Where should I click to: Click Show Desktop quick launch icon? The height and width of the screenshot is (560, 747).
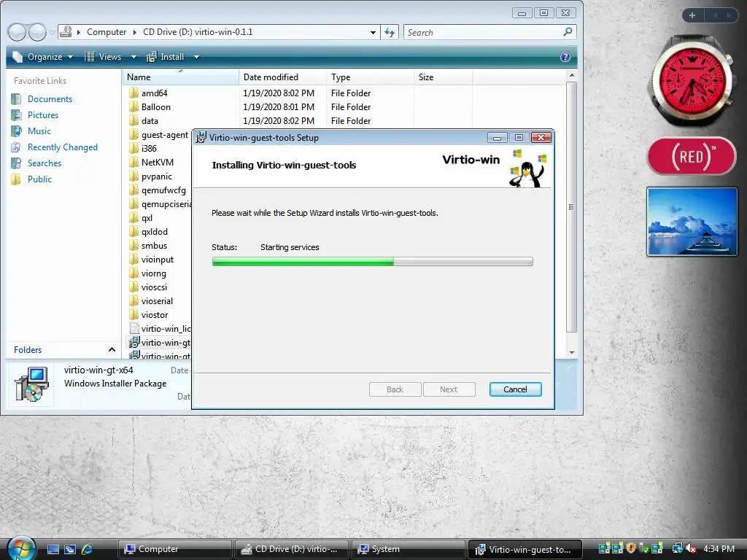53,549
